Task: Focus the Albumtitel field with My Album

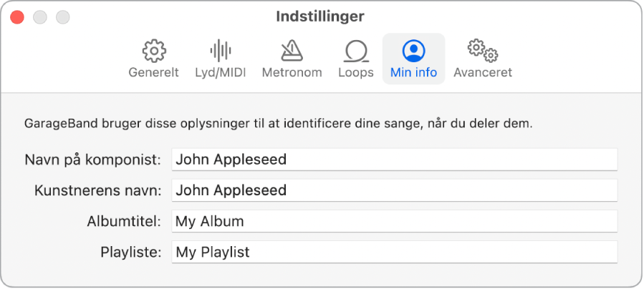Action: 394,221
